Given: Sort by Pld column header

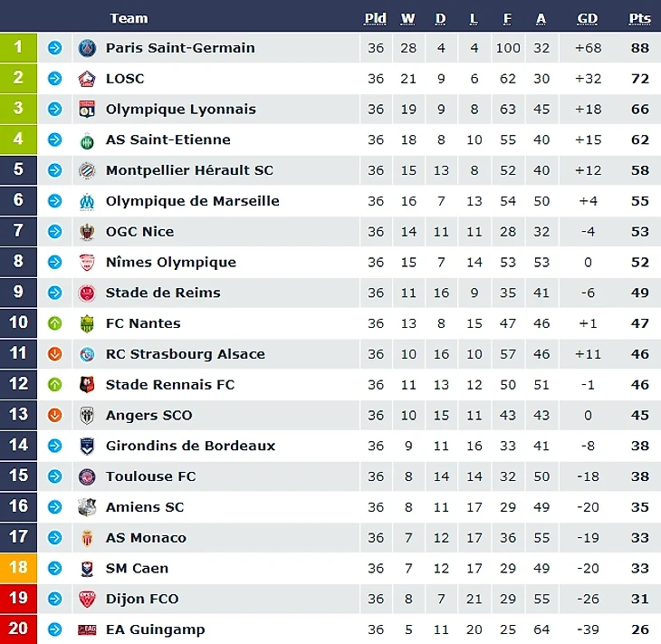Looking at the screenshot, I should pos(376,18).
